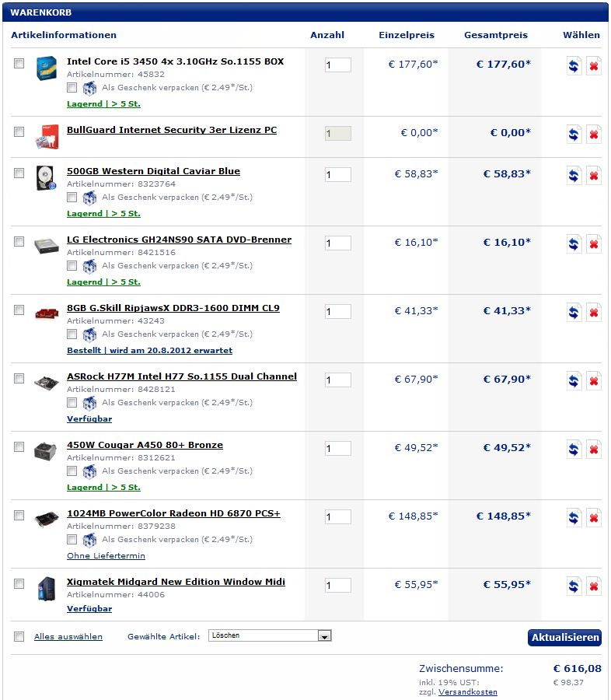Select the Intel Core i5 3450 row checkbox
Screen dimensions: 611x700
[19, 63]
